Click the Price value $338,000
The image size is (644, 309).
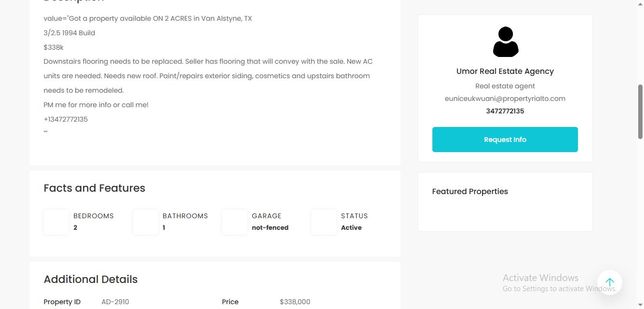pos(295,302)
